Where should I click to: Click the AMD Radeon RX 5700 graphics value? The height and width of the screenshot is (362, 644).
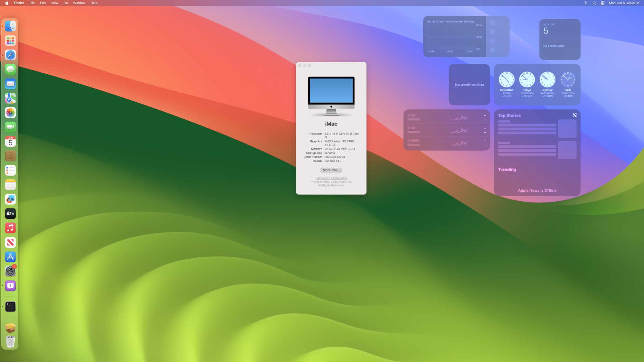[339, 143]
